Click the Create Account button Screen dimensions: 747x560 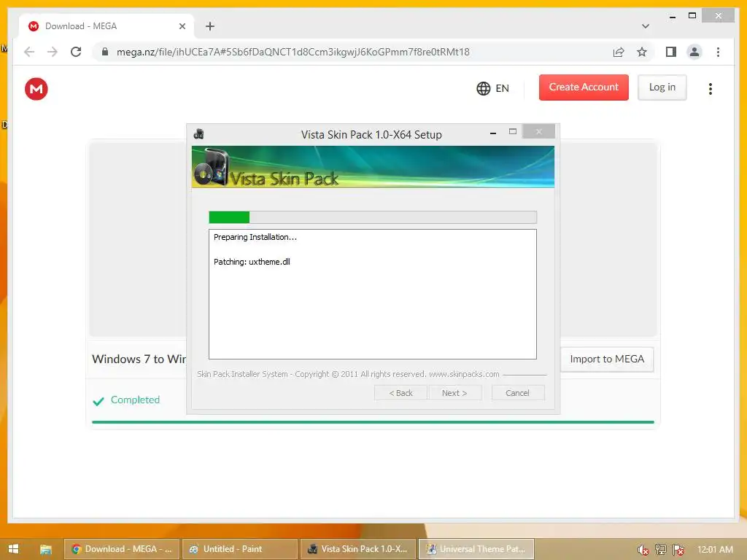[584, 87]
